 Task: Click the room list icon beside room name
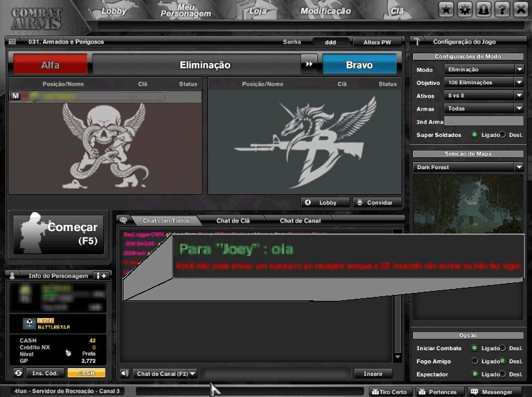click(x=12, y=41)
